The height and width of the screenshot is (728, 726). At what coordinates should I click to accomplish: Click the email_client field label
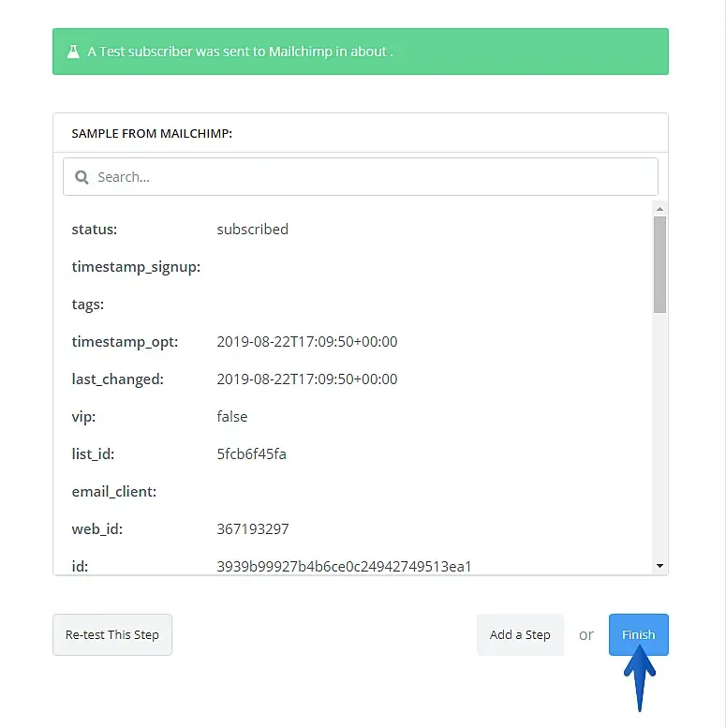[x=114, y=492]
